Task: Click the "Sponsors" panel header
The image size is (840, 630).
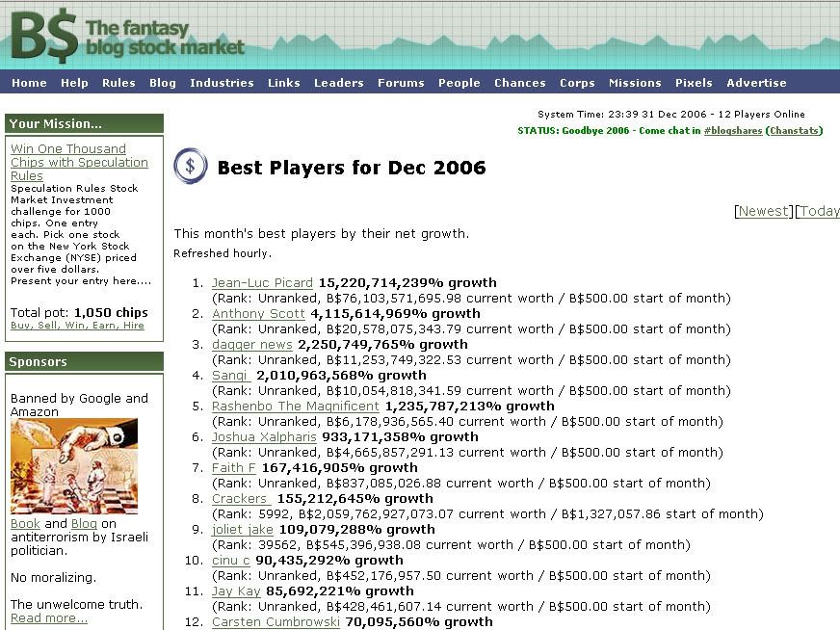Action: [x=84, y=361]
